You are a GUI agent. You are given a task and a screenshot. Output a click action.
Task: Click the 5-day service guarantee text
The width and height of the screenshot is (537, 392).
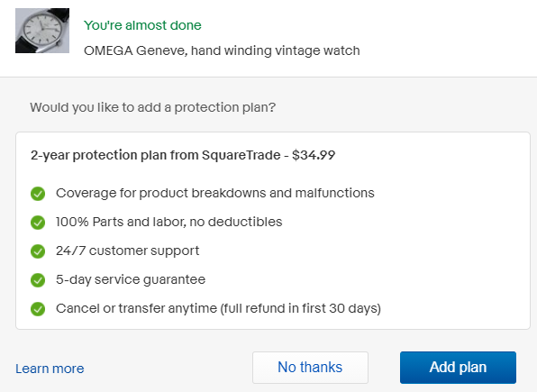click(x=131, y=279)
